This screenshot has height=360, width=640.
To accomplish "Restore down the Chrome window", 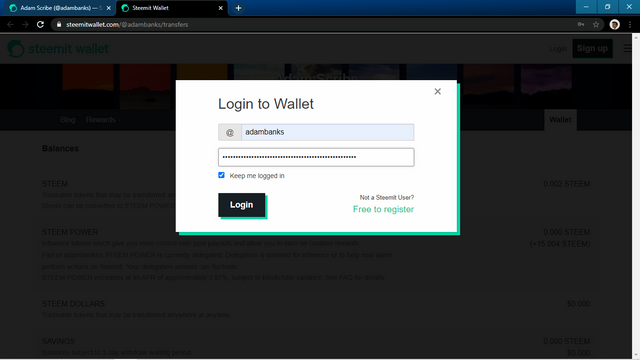I will [x=607, y=7].
